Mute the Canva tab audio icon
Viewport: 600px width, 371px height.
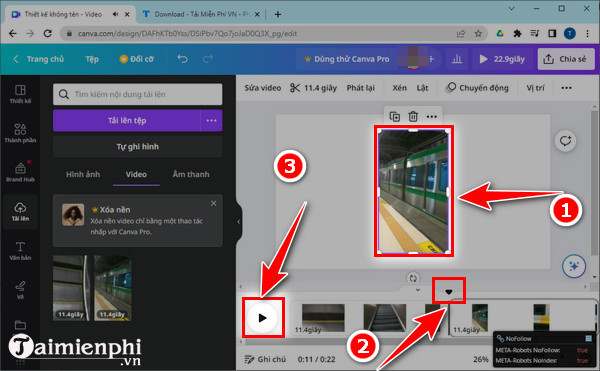click(x=115, y=14)
